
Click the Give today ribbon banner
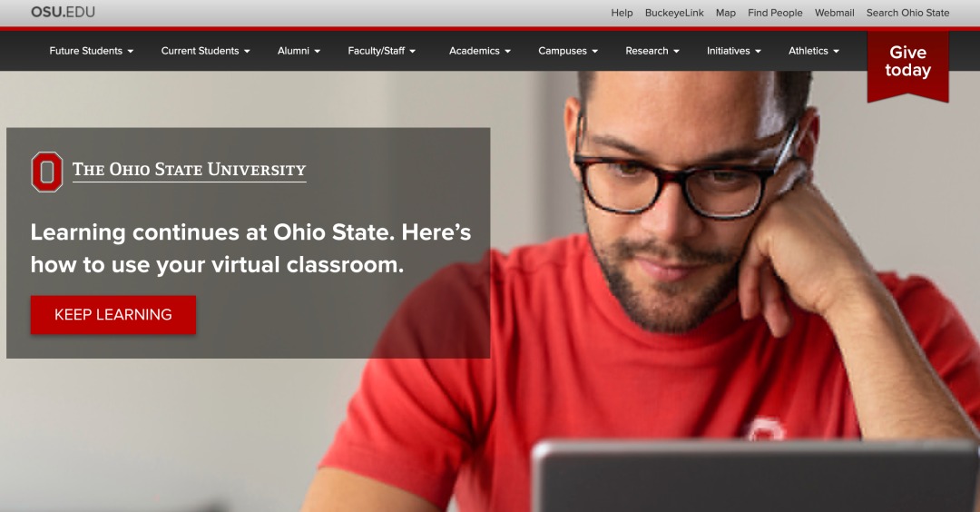click(907, 66)
